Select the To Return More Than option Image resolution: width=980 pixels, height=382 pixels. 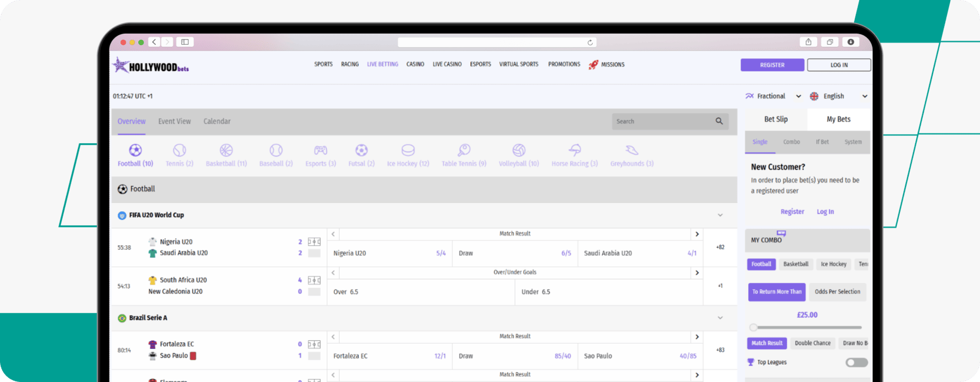[776, 292]
